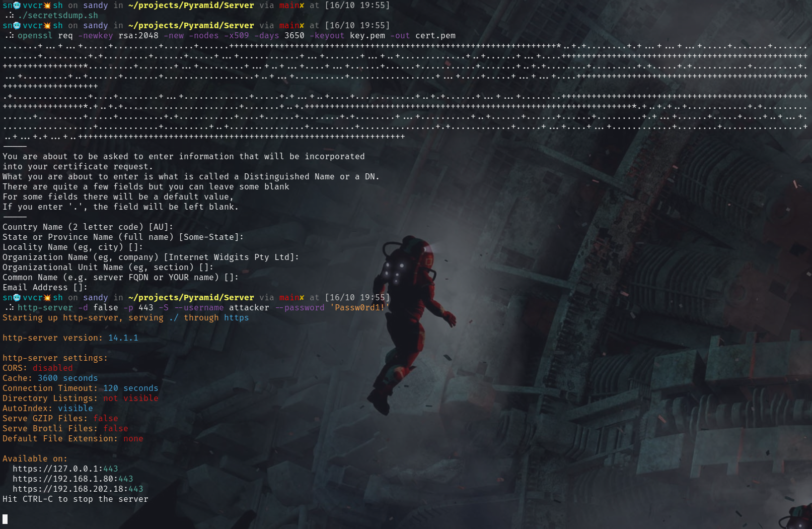Toggle the CORS 'disabled' setting value

(52, 368)
